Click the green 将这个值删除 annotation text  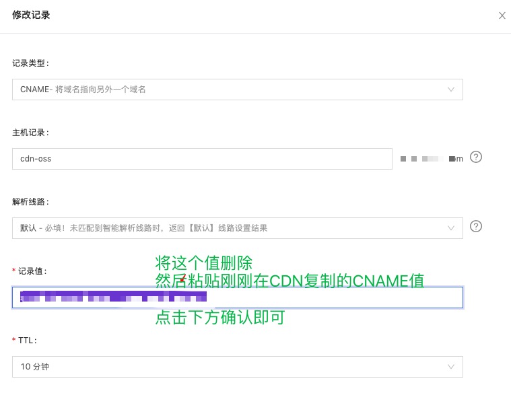(204, 262)
